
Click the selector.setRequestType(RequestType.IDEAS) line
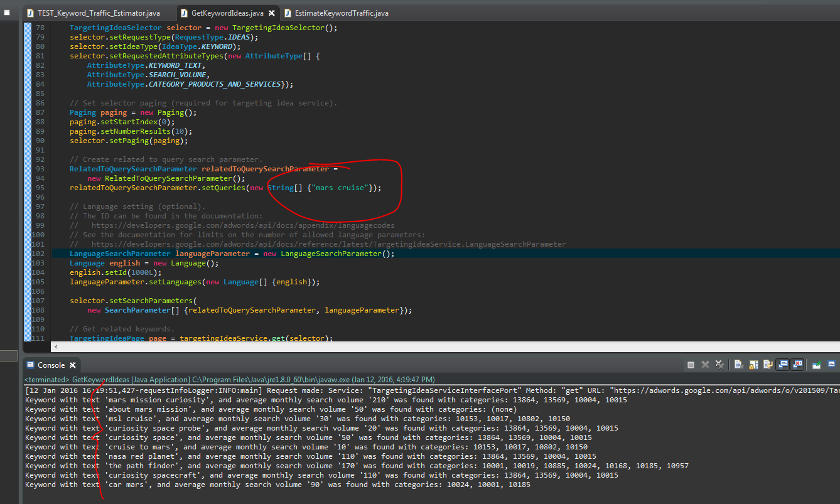click(164, 37)
